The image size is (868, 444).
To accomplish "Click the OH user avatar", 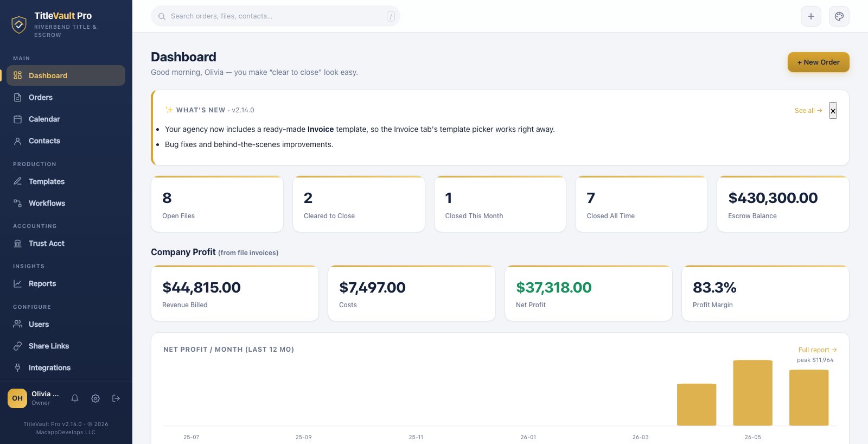I will point(17,398).
